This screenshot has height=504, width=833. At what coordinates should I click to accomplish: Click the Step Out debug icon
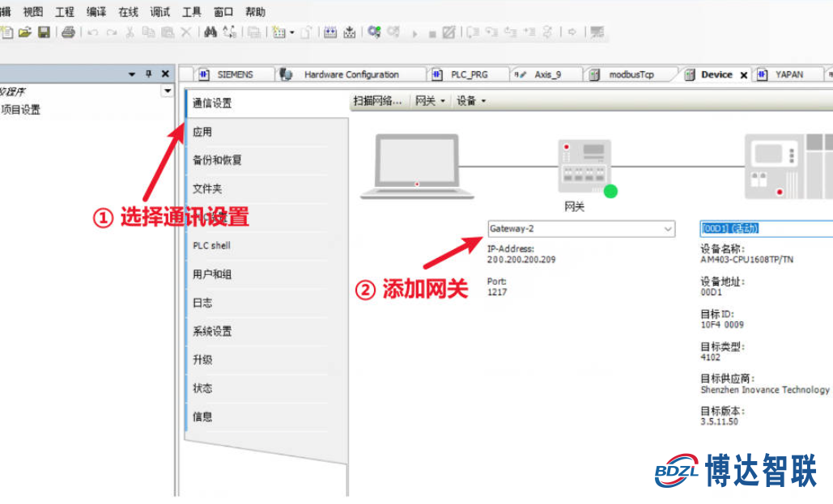[x=511, y=32]
